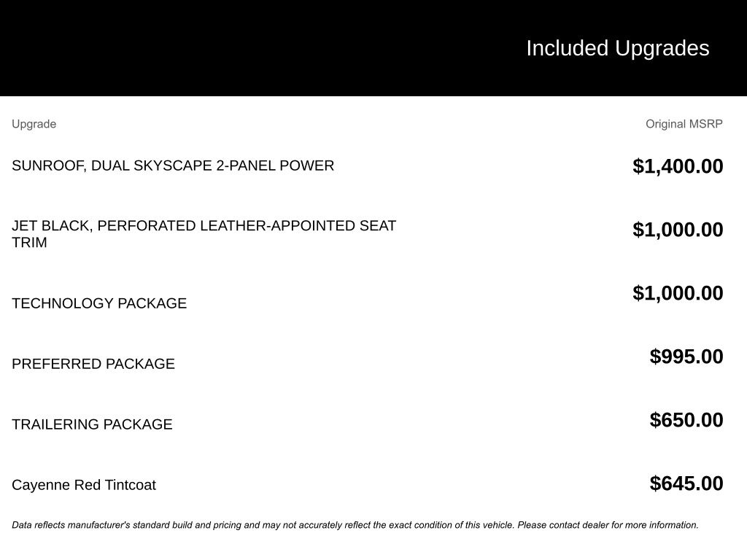Select the TRAILERING PACKAGE label

point(92,424)
